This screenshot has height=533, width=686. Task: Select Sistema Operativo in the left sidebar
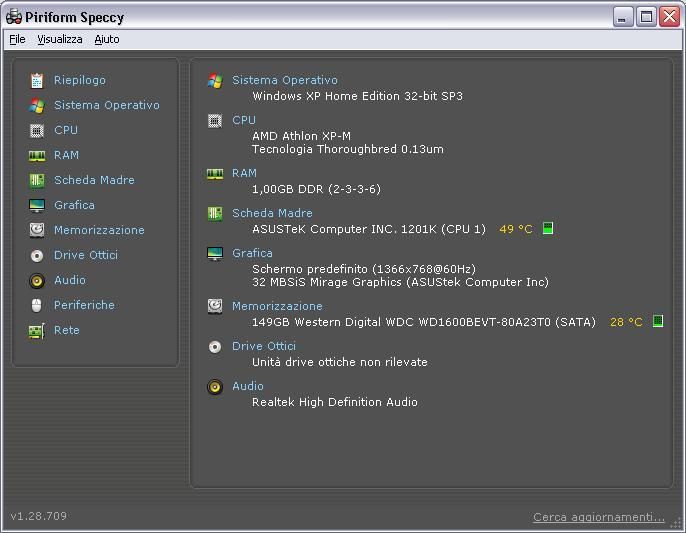[106, 105]
